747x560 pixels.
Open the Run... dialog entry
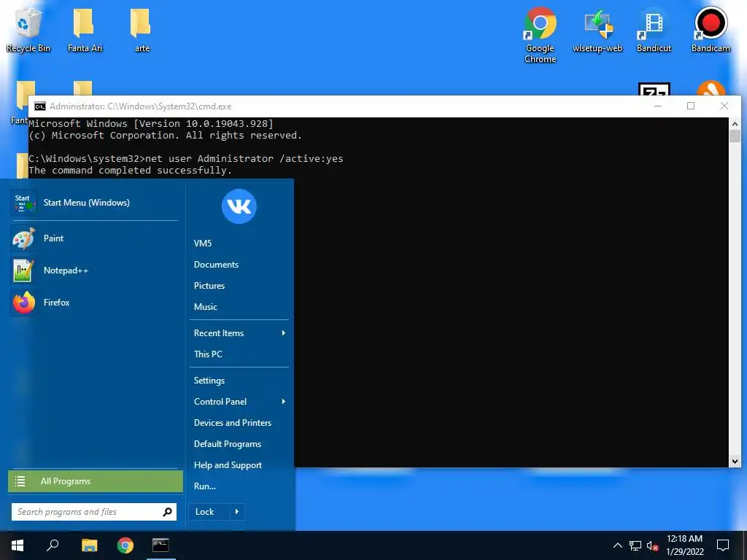pyautogui.click(x=205, y=486)
